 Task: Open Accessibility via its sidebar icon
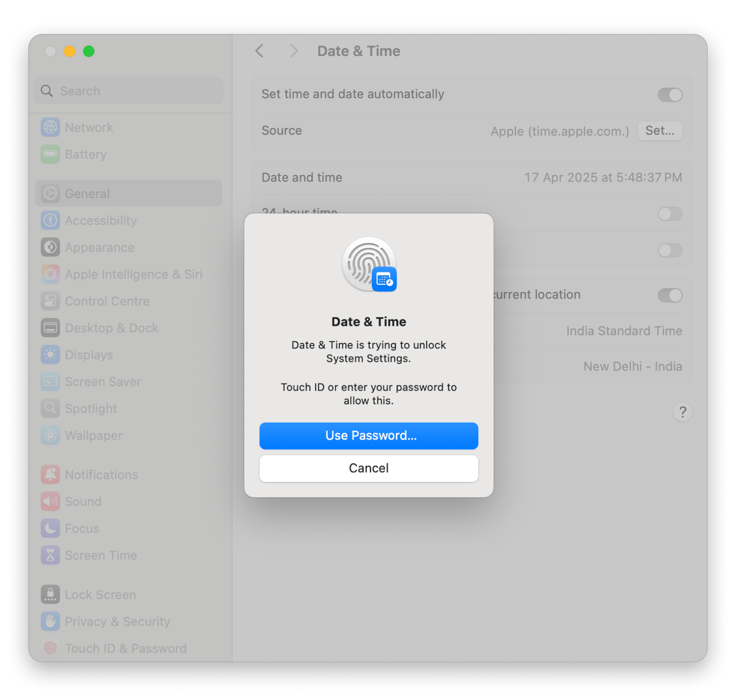[x=50, y=220]
